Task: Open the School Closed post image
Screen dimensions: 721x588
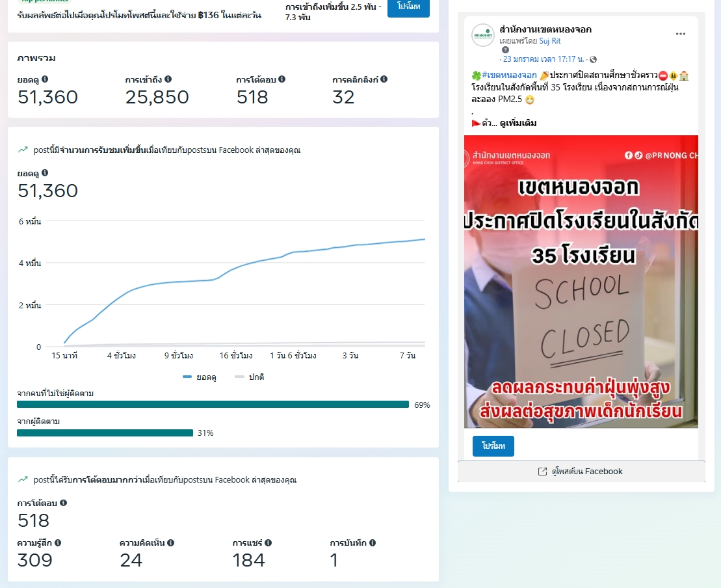Action: coord(581,282)
